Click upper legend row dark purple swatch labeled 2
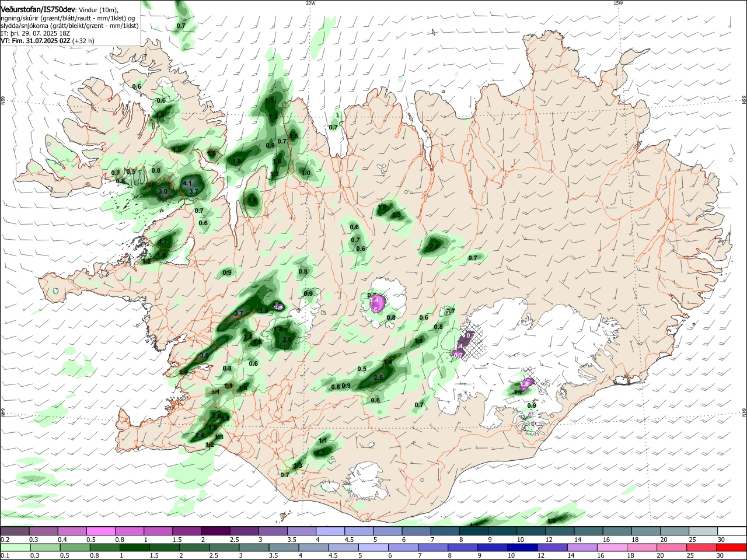This screenshot has width=747, height=560. pos(215,531)
